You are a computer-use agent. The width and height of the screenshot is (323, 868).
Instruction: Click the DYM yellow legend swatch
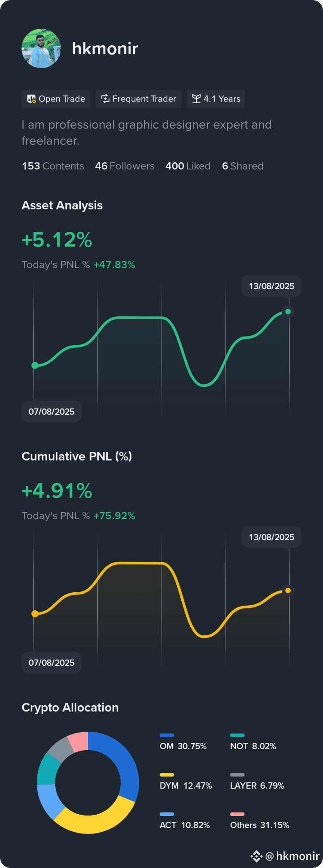pyautogui.click(x=167, y=775)
